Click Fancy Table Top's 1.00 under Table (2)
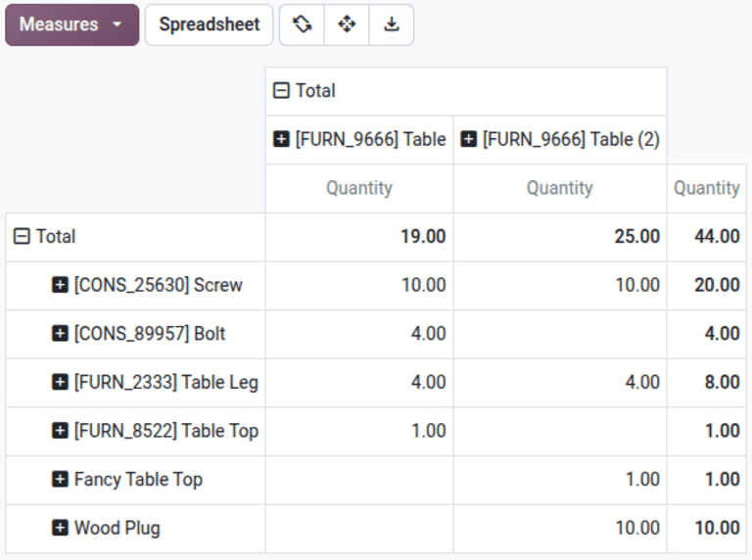752x560 pixels. 560,480
